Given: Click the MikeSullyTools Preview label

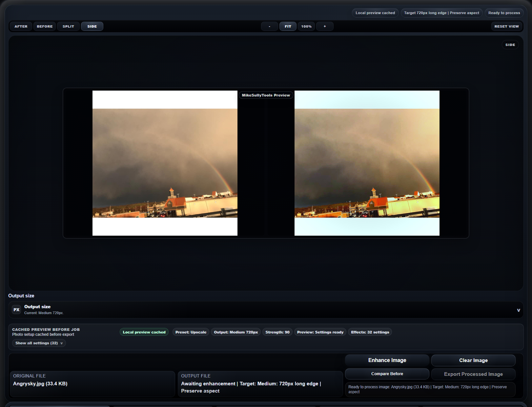Looking at the screenshot, I should tap(266, 95).
